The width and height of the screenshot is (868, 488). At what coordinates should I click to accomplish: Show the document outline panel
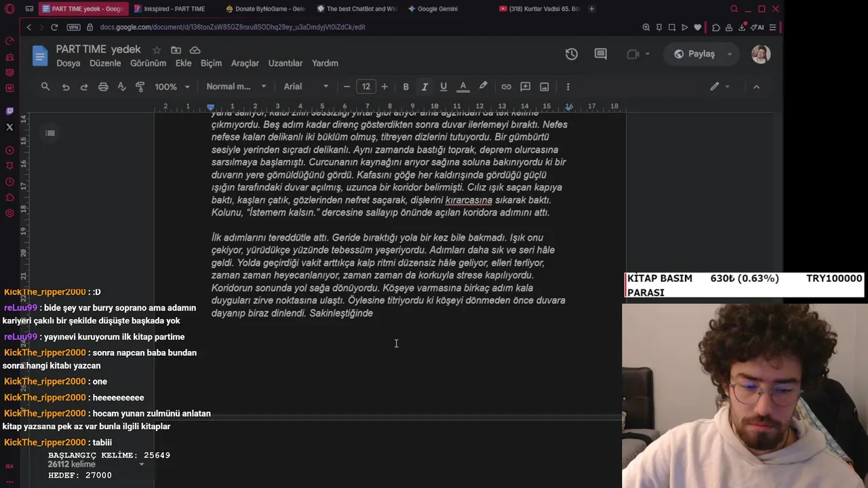(x=50, y=133)
